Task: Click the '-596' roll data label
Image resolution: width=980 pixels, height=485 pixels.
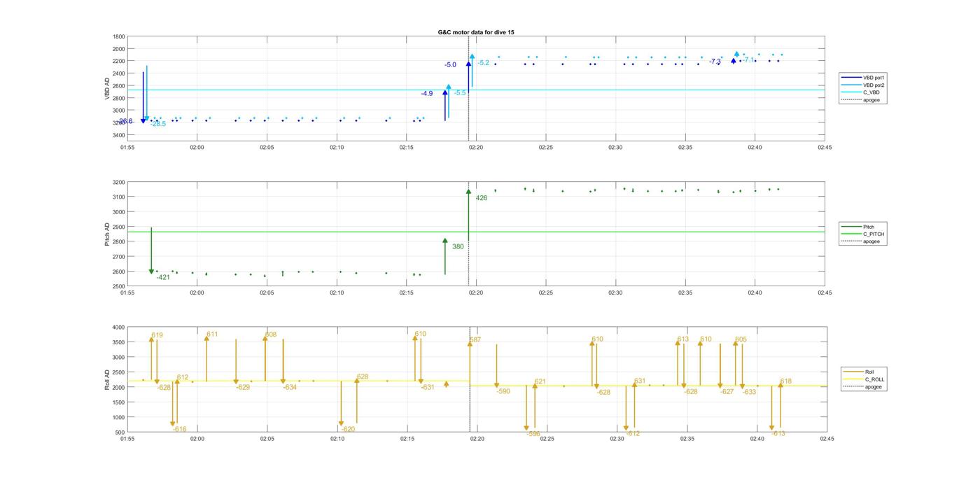Action: tap(533, 434)
